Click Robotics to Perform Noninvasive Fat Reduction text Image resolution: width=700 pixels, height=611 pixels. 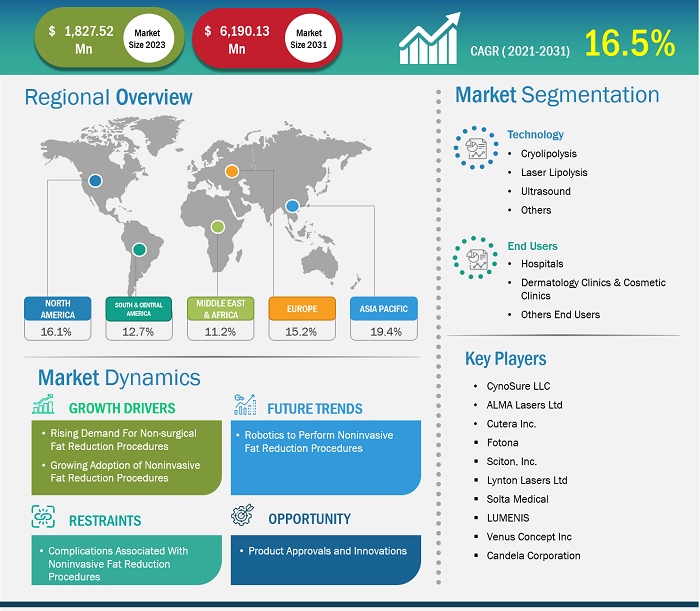[x=319, y=441]
